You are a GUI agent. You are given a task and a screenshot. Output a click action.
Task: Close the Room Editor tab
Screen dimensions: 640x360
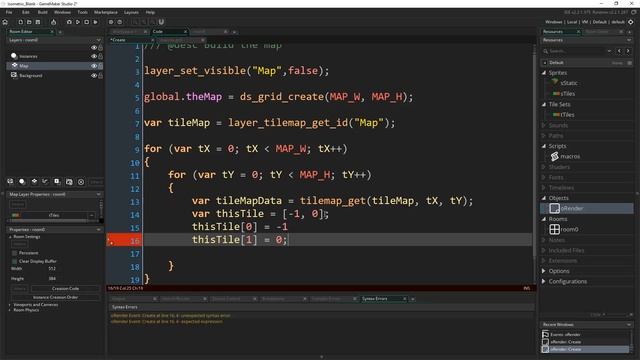click(52, 31)
